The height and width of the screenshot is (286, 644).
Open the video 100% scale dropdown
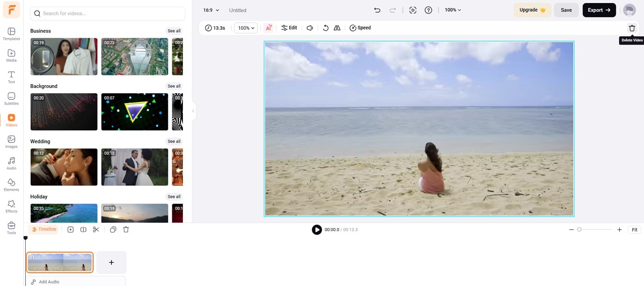246,28
